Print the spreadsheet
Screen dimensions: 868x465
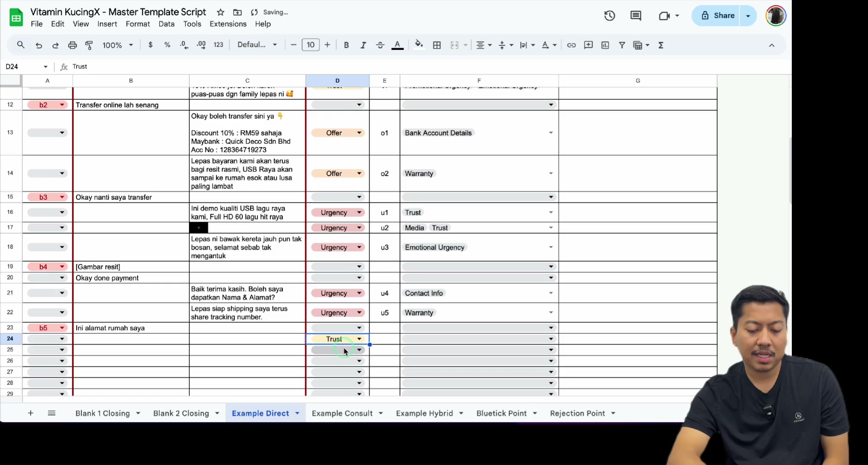coord(72,45)
